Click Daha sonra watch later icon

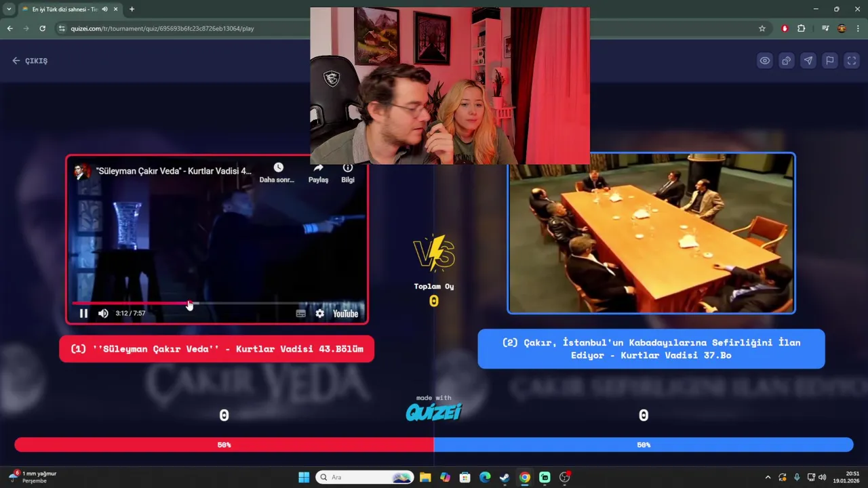(x=278, y=167)
